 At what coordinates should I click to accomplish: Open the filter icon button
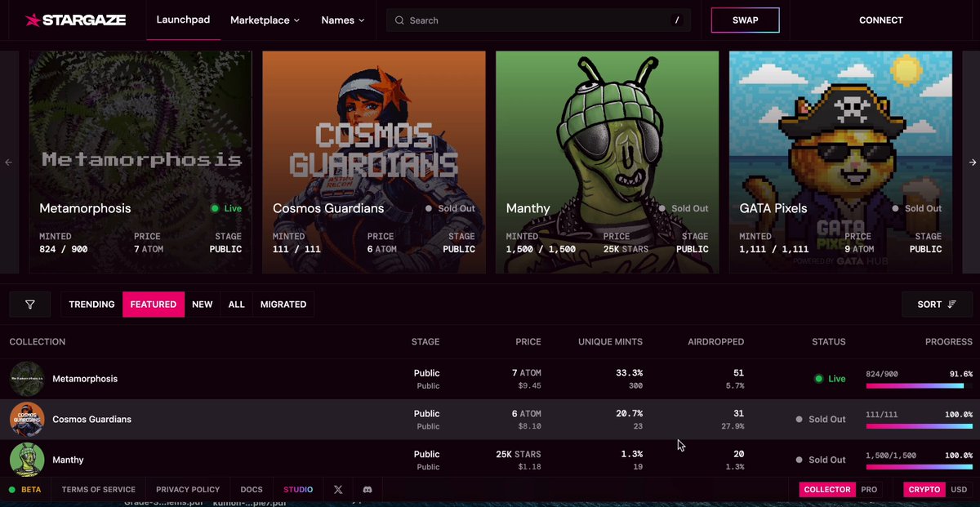coord(30,305)
